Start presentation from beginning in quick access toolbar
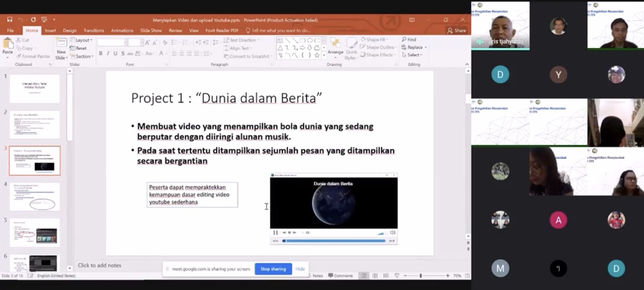The width and height of the screenshot is (644, 290). pos(44,19)
